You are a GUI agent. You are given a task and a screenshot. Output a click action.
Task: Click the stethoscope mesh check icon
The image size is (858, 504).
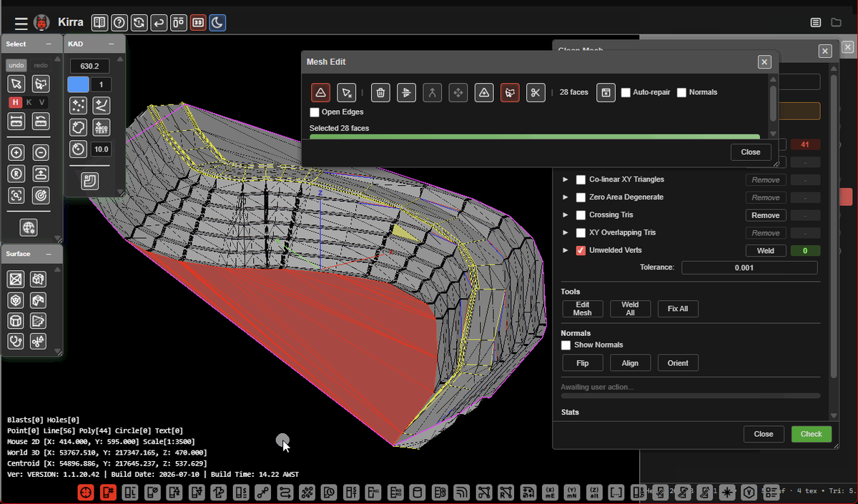click(16, 342)
